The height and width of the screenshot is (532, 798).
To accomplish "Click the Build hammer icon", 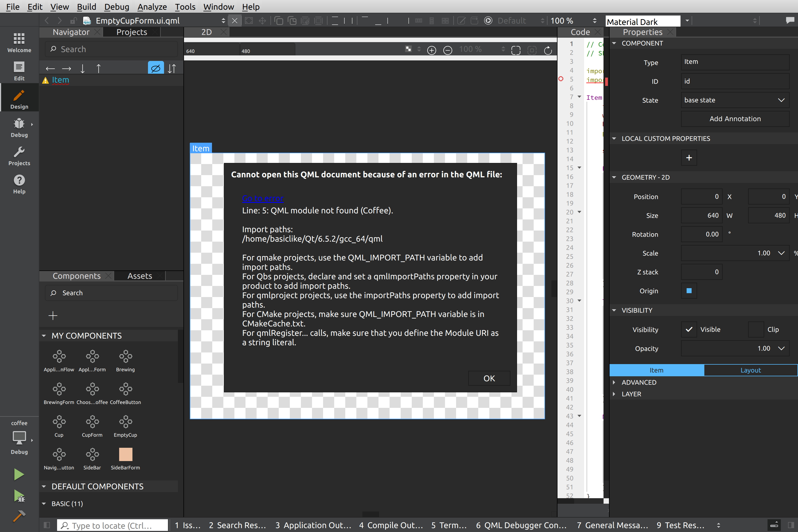I will tap(19, 516).
